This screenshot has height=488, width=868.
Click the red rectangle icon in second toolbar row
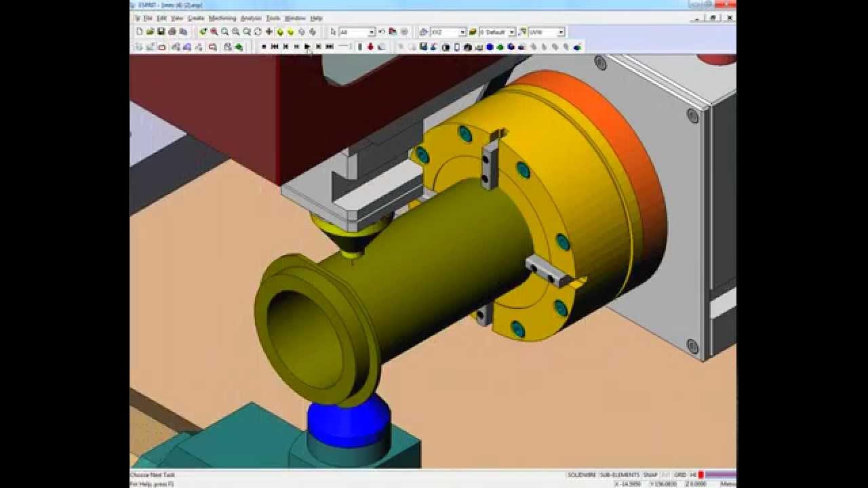[x=161, y=47]
